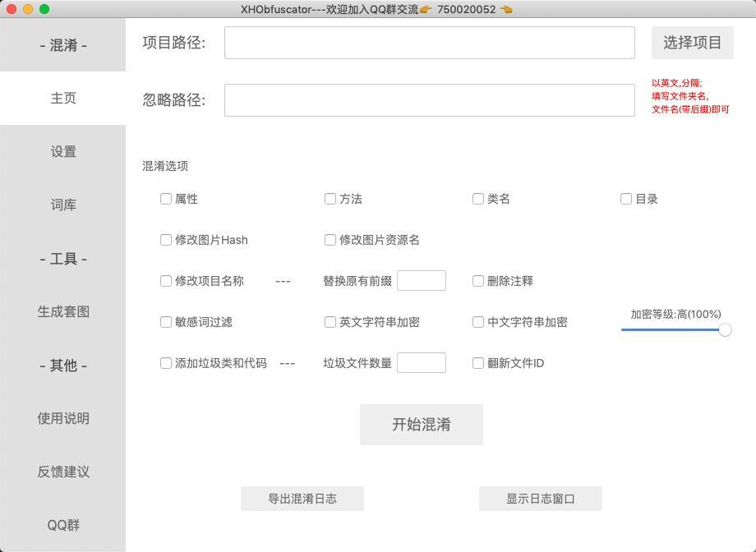Enable 敏感词过滤 filtering
The height and width of the screenshot is (552, 756).
click(x=165, y=321)
